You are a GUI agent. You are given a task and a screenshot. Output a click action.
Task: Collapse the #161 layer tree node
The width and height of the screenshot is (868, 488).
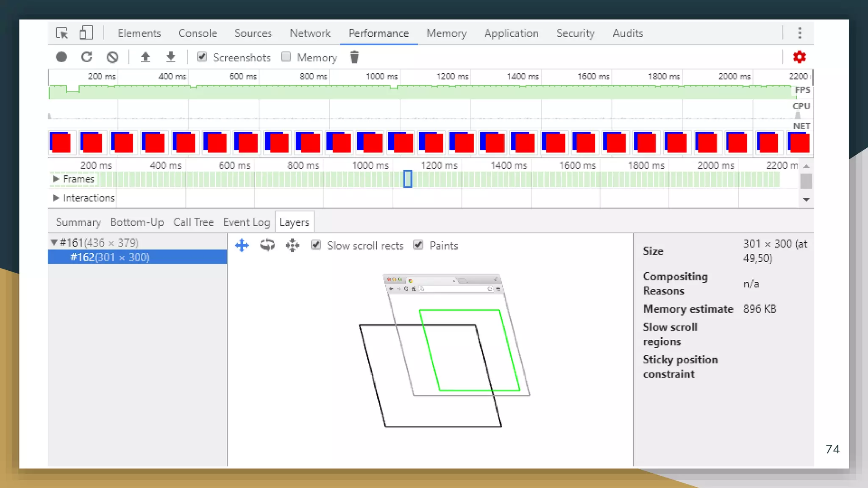pyautogui.click(x=54, y=243)
